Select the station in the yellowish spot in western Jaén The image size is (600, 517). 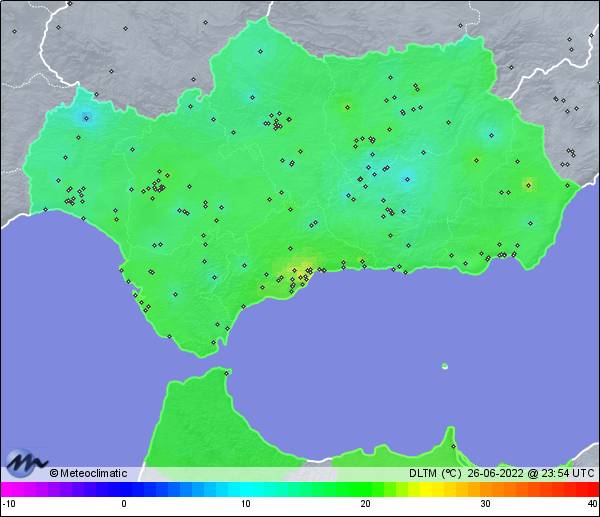(x=347, y=108)
